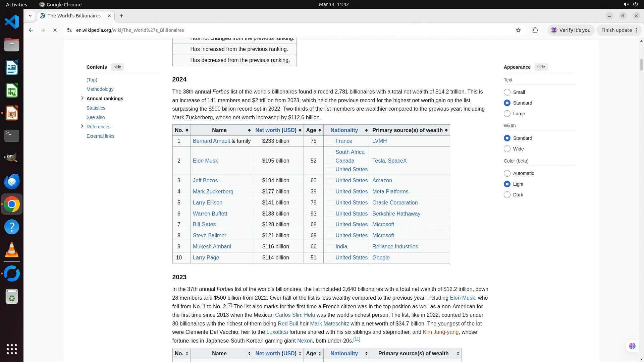The height and width of the screenshot is (362, 644).
Task: Open Visual Studio Code from the dock
Action: point(12,22)
